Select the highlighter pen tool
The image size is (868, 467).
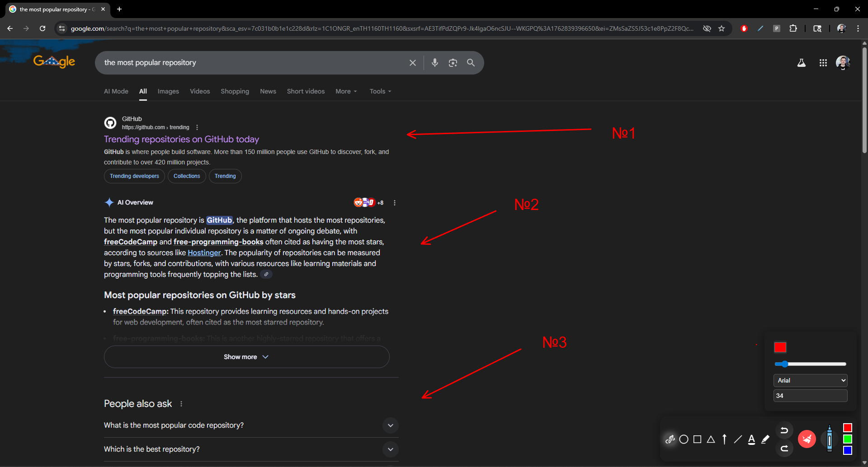765,439
